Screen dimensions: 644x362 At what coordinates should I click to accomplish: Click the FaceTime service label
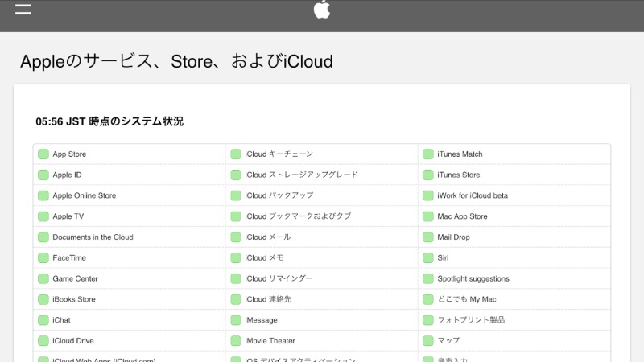[x=69, y=257]
